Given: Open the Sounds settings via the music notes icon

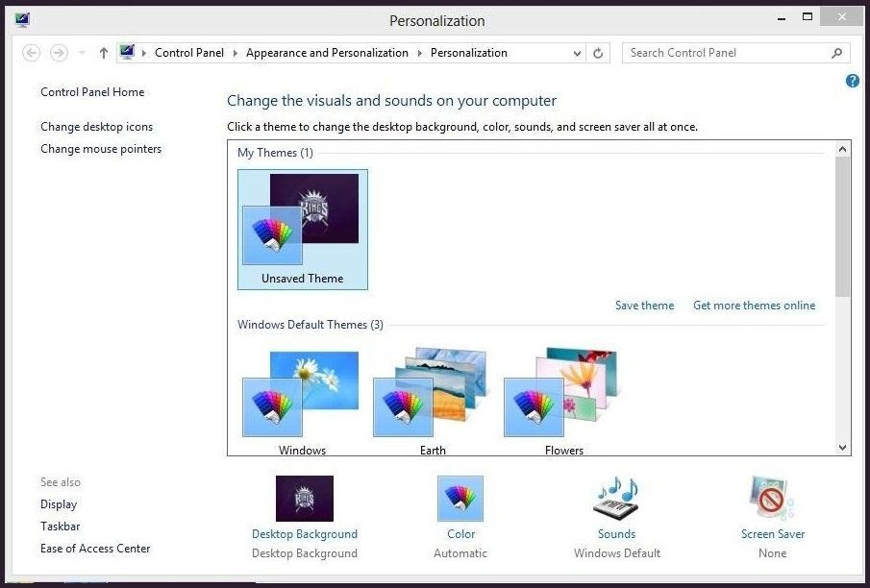Looking at the screenshot, I should coord(615,499).
